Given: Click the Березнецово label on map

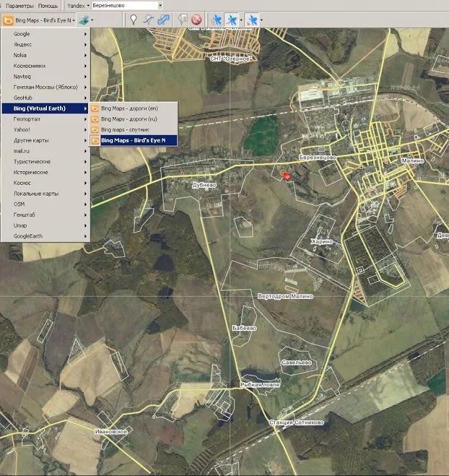Looking at the screenshot, I should tap(318, 157).
